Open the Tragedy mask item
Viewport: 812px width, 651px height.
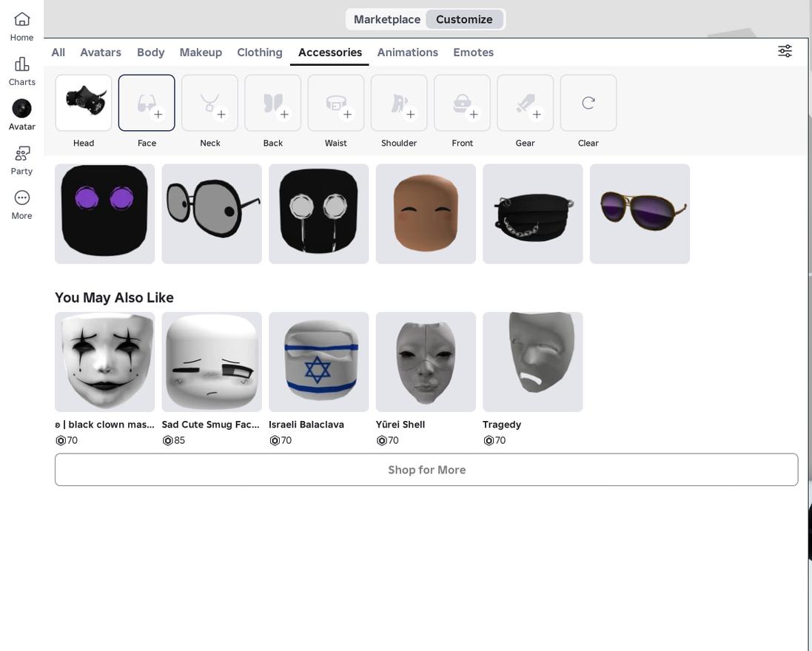click(x=532, y=362)
